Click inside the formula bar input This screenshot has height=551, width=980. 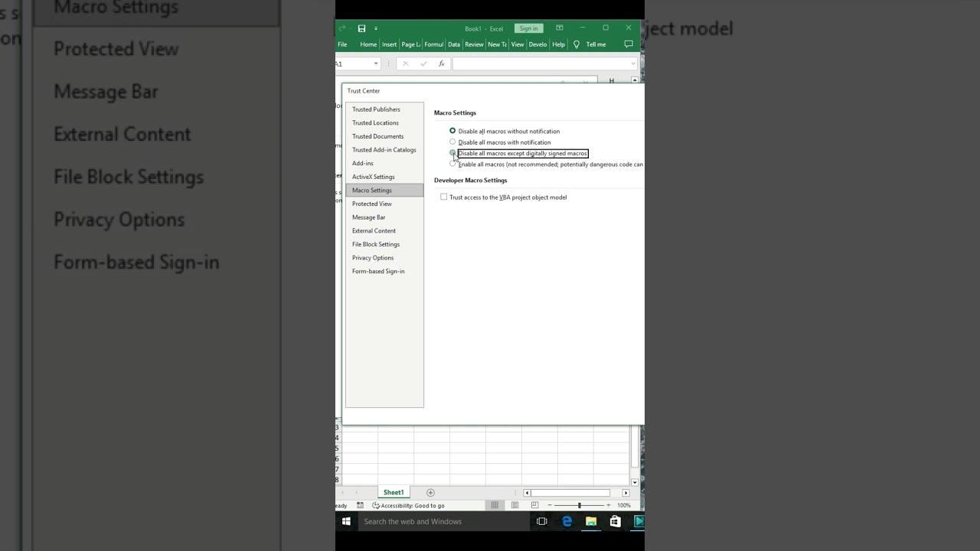coord(541,64)
